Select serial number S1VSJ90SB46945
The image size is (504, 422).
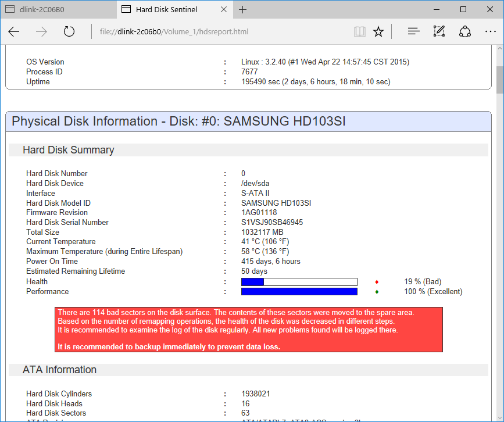(272, 222)
